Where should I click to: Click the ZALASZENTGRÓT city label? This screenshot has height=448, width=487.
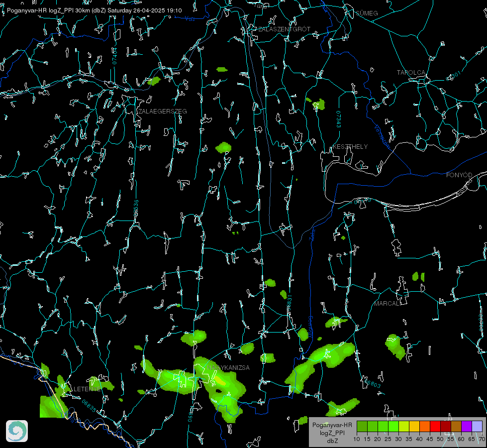284,29
